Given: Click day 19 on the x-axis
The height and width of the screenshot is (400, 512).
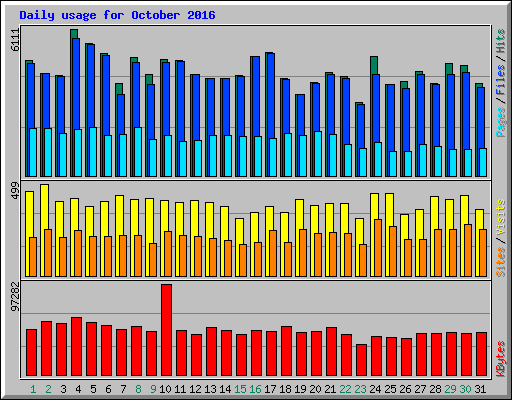Looking at the screenshot, I should [x=300, y=389].
